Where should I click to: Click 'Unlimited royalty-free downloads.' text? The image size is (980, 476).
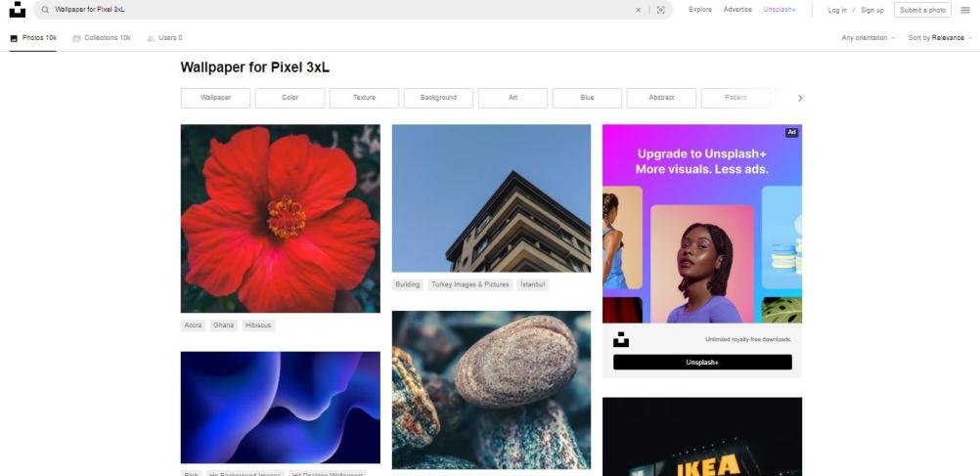click(x=748, y=340)
